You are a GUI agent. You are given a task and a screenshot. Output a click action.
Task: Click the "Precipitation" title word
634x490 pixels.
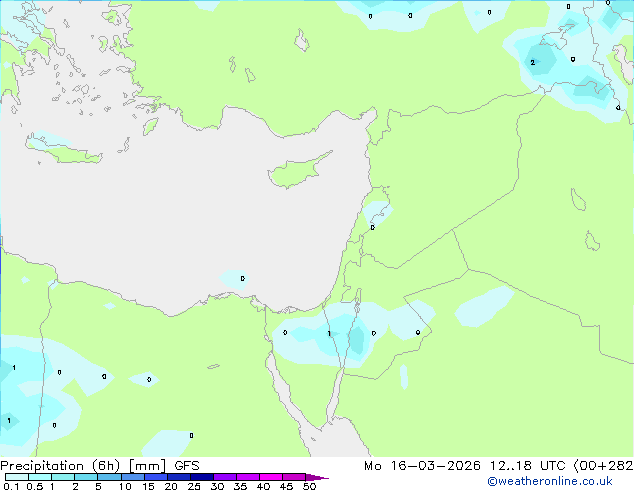42,466
